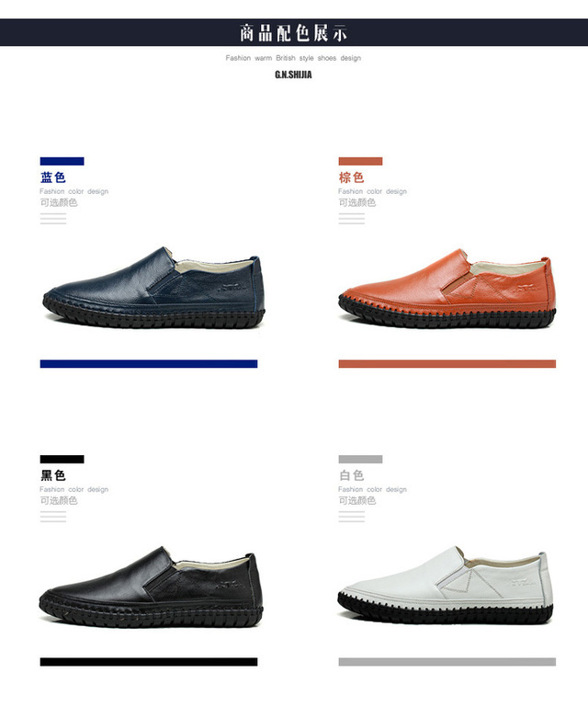Image resolution: width=588 pixels, height=707 pixels.
Task: Click the 棕色 color label
Action: point(352,177)
